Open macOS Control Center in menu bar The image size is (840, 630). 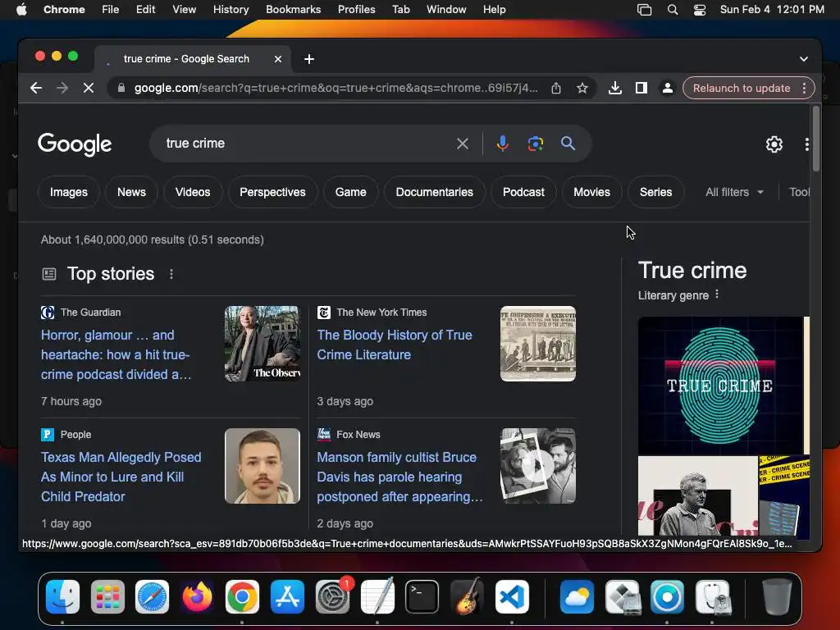point(700,10)
